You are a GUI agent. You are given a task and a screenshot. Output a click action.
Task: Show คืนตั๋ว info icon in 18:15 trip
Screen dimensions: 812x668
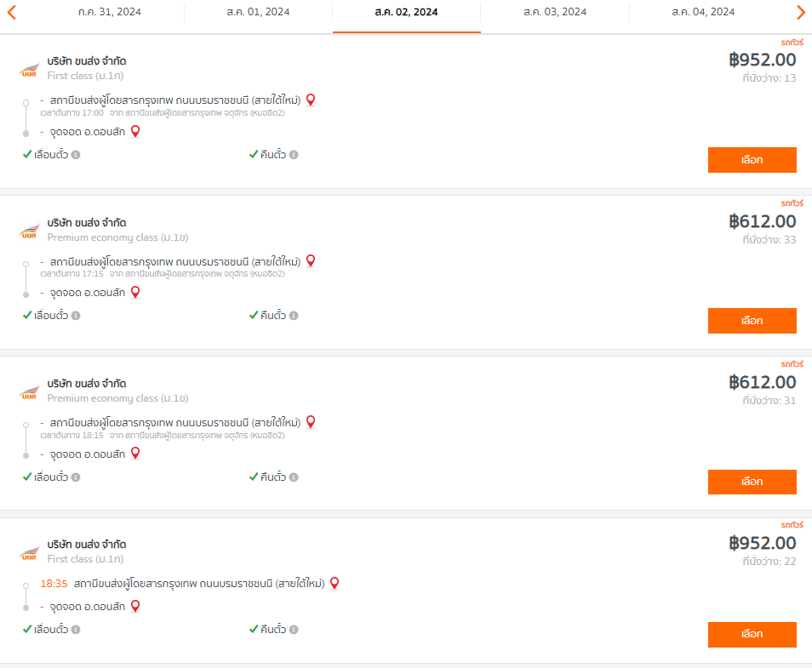pos(294,477)
